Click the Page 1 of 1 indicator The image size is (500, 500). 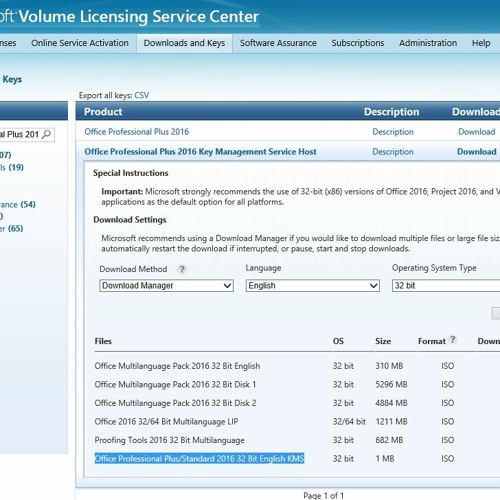tap(323, 495)
